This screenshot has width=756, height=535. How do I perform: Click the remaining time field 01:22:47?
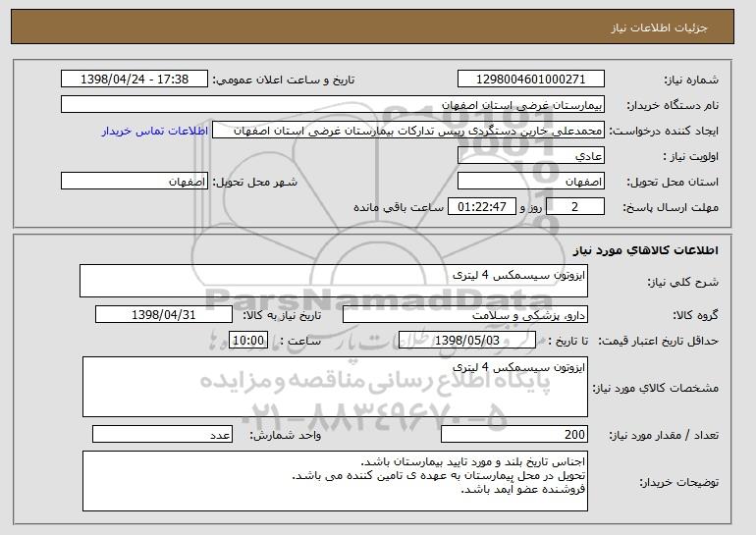coord(482,207)
